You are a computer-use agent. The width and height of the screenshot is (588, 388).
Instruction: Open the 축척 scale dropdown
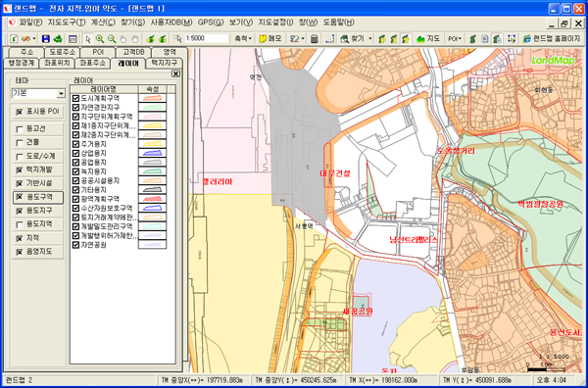243,38
